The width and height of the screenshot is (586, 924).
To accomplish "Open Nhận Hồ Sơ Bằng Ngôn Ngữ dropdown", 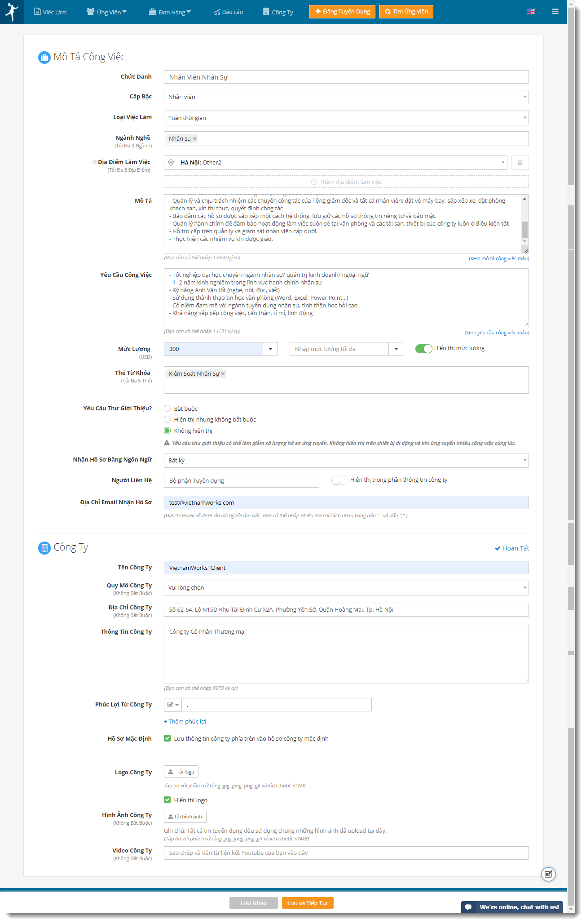I will click(346, 461).
